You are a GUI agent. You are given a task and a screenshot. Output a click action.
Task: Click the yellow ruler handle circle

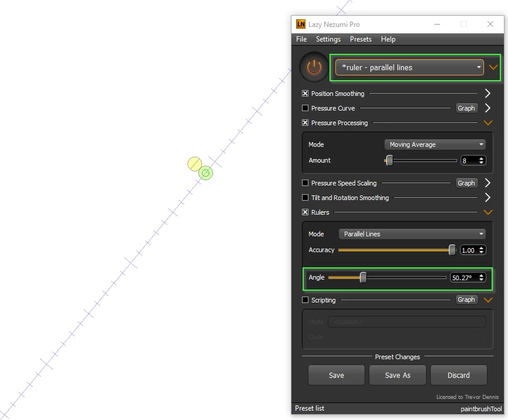pyautogui.click(x=195, y=164)
